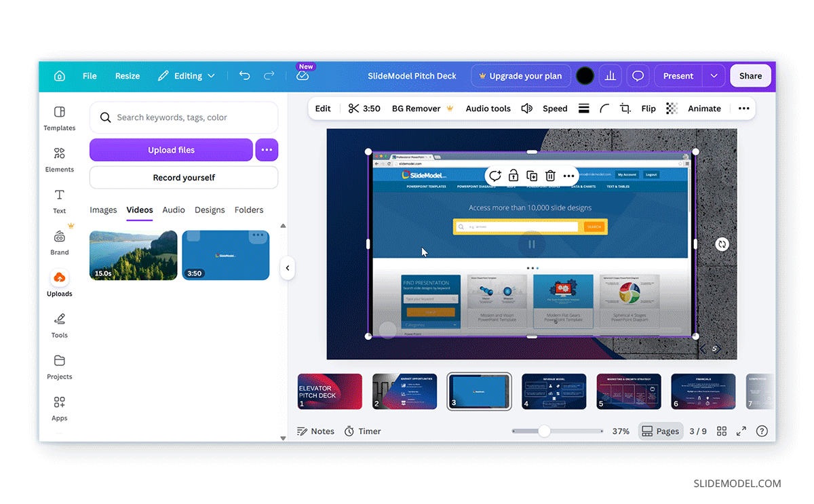Duplicate the selected video element
Viewport: 814px width, 504px height.
click(532, 176)
